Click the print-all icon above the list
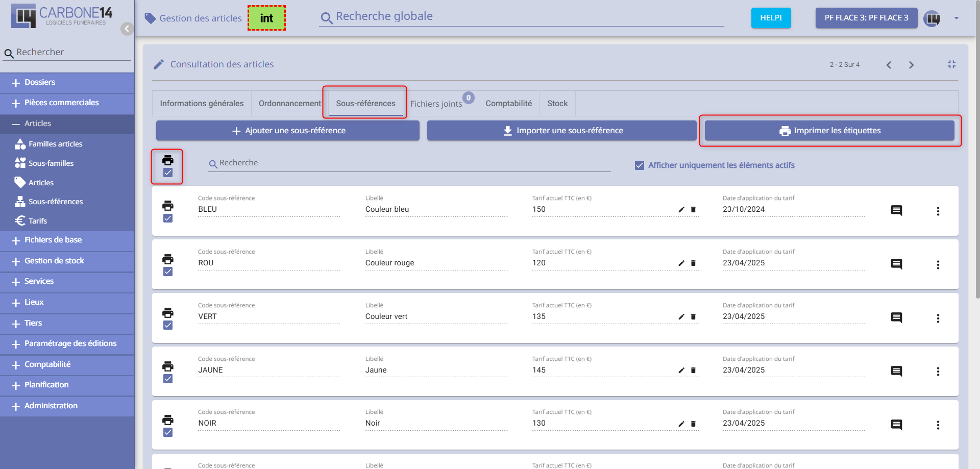 click(x=168, y=160)
